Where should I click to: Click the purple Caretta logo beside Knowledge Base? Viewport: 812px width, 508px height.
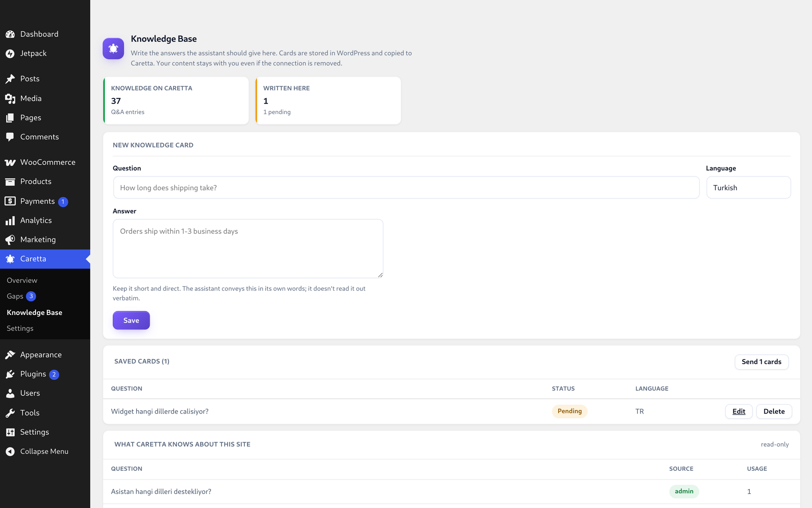click(113, 49)
